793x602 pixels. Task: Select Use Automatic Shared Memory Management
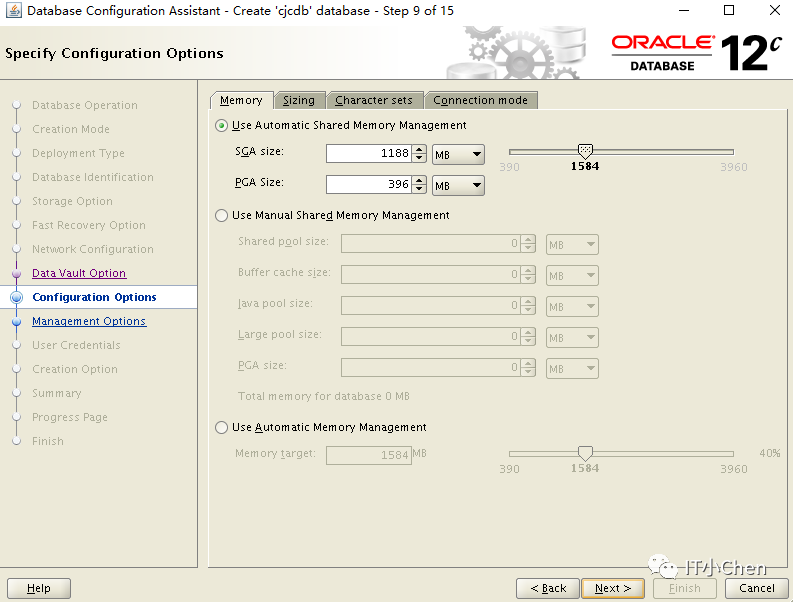tap(221, 125)
